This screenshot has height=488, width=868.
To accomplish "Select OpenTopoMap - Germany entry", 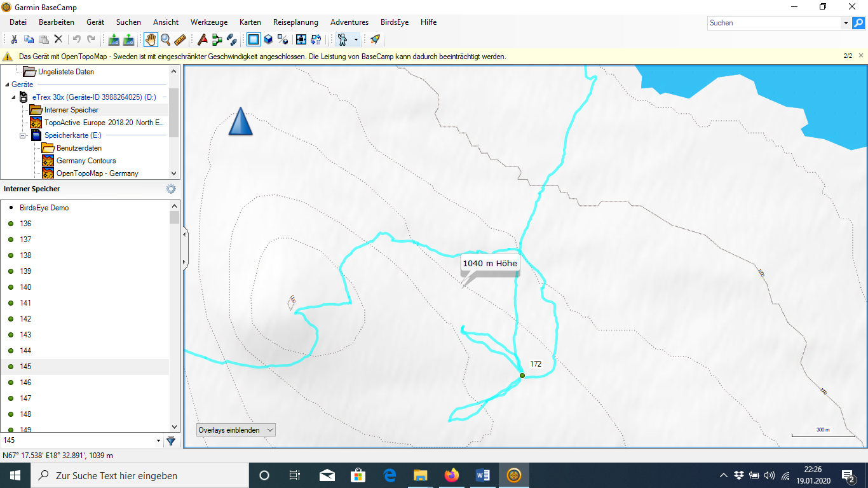I will pos(97,173).
